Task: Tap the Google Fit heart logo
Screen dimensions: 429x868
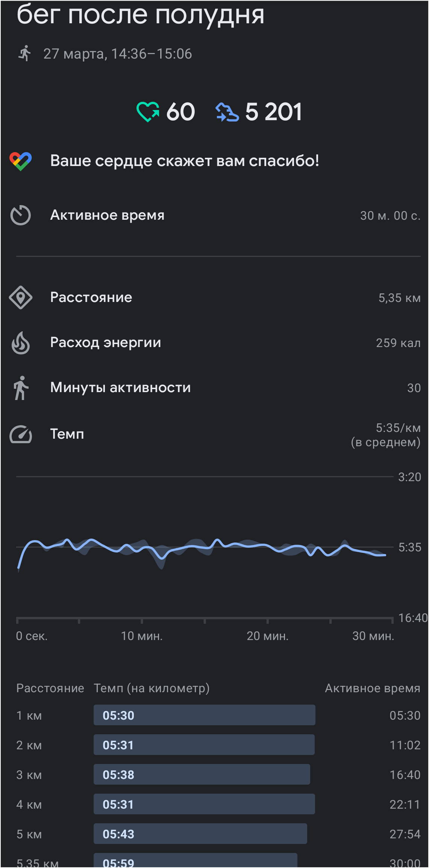Action: tap(21, 161)
